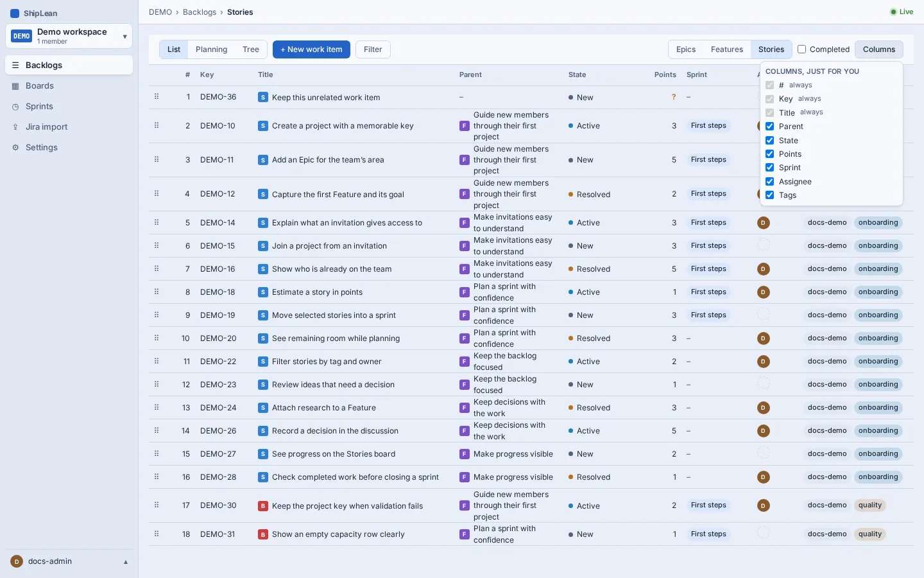Open the Filter button
This screenshot has width=924, height=578.
tap(373, 49)
